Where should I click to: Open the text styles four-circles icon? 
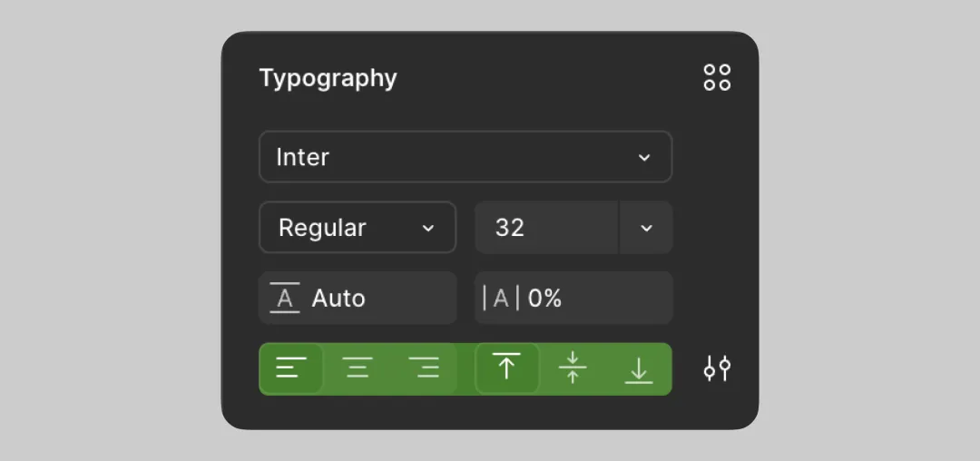point(717,78)
